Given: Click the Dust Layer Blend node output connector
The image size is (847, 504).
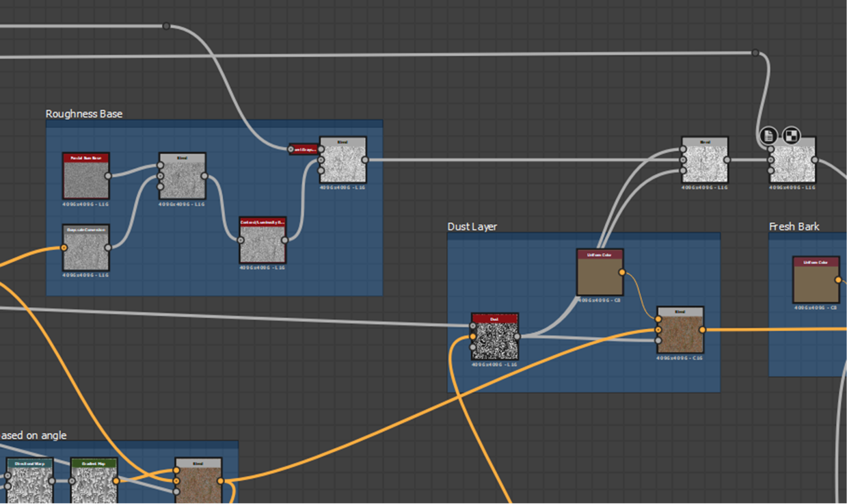Looking at the screenshot, I should click(702, 330).
